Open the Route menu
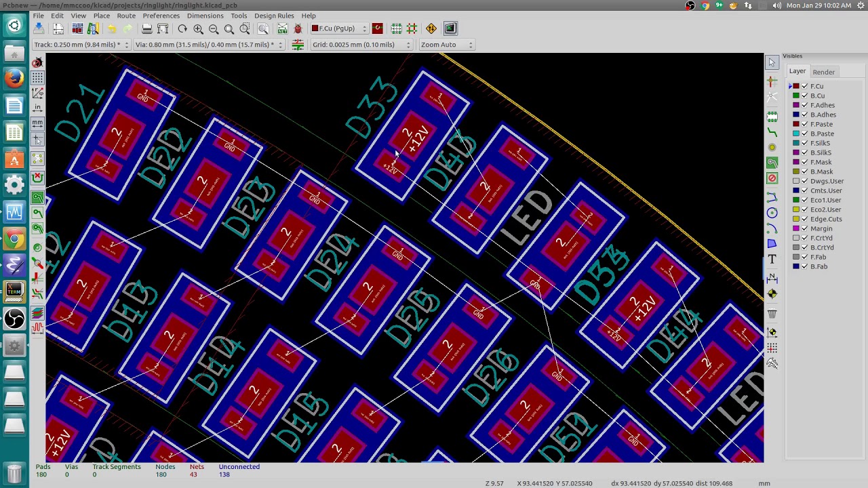The width and height of the screenshot is (868, 488). [126, 16]
